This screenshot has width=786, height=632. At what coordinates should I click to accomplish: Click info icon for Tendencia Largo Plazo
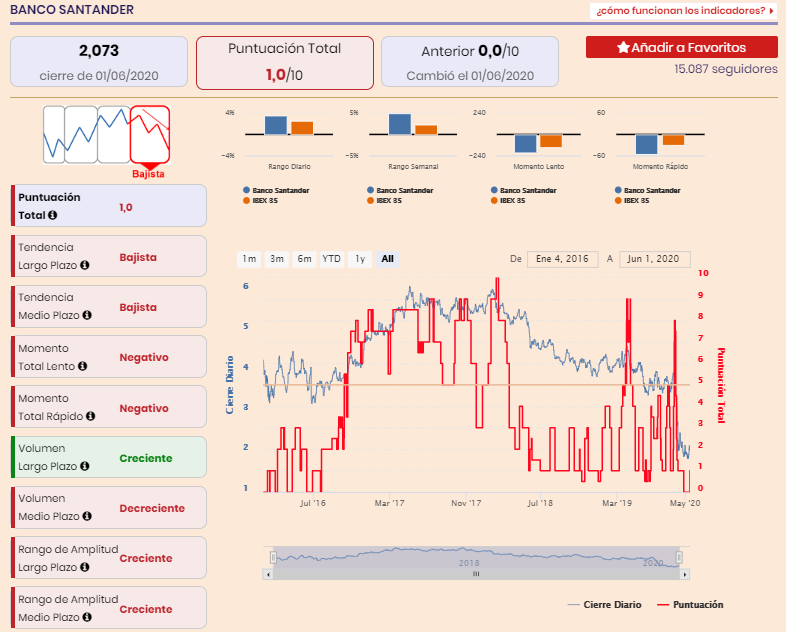pyautogui.click(x=85, y=265)
